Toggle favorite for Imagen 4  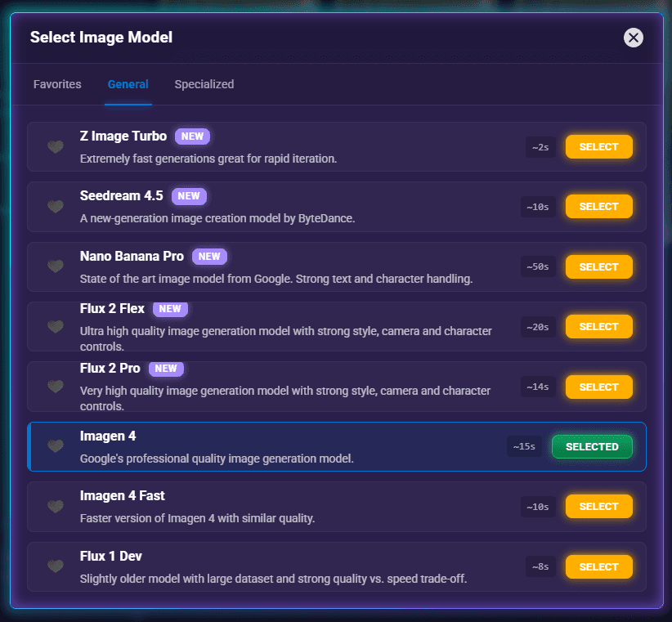55,446
